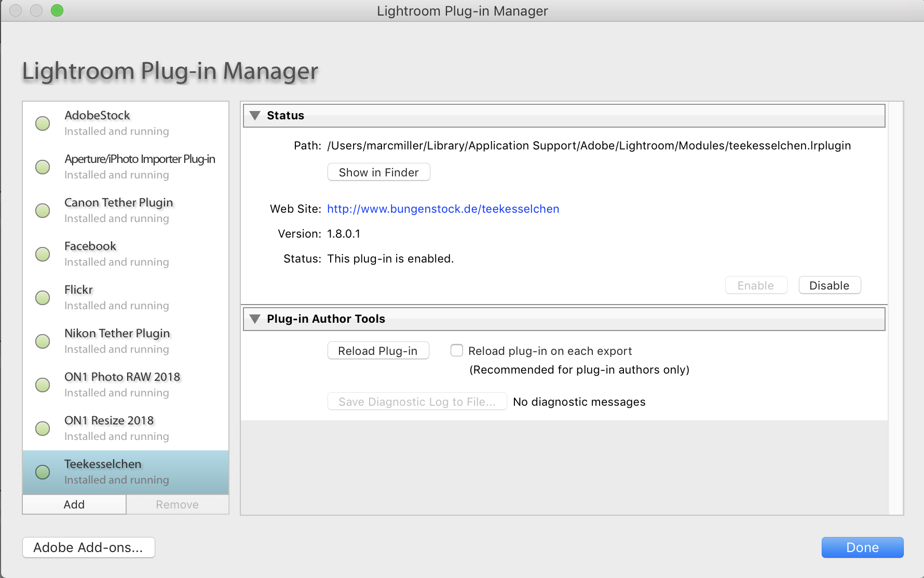Click the version number 1.8.0.1

(344, 234)
